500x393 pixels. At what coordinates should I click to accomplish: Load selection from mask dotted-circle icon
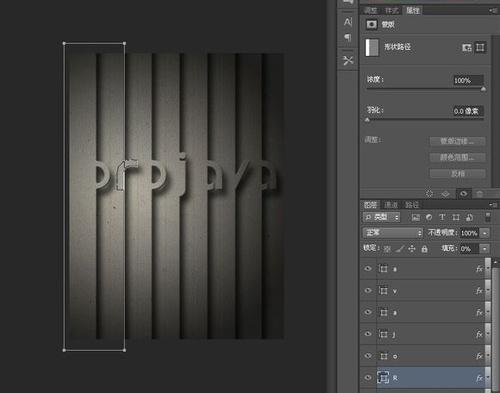point(429,194)
